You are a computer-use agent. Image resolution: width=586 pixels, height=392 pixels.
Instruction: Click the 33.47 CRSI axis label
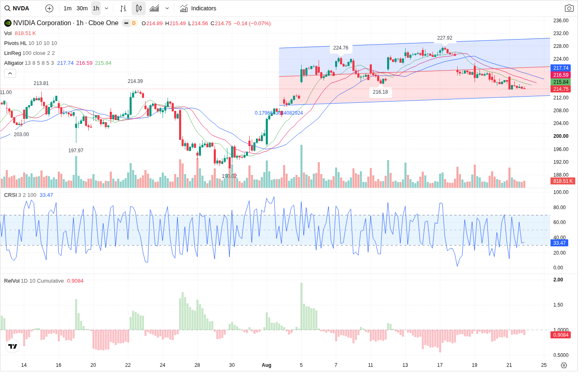pyautogui.click(x=559, y=243)
